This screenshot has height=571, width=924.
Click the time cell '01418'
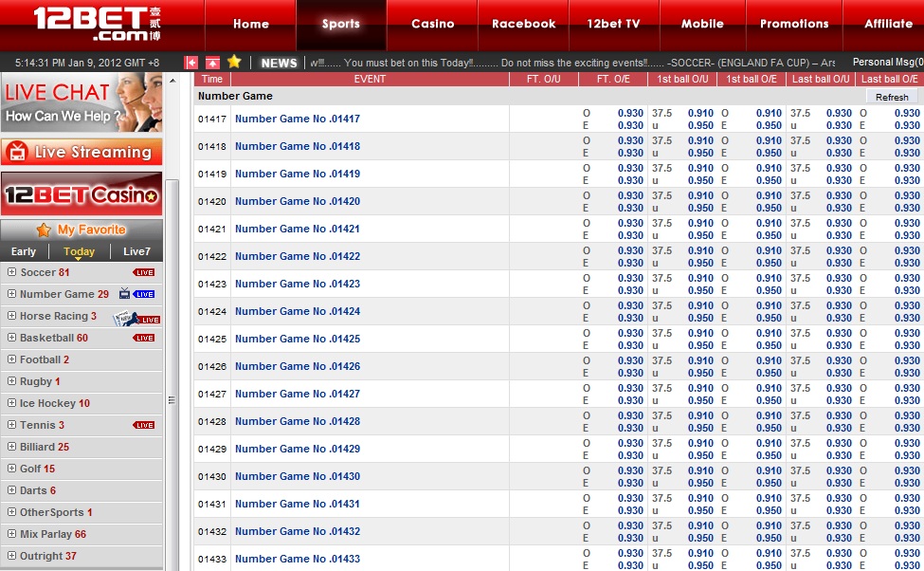(212, 146)
